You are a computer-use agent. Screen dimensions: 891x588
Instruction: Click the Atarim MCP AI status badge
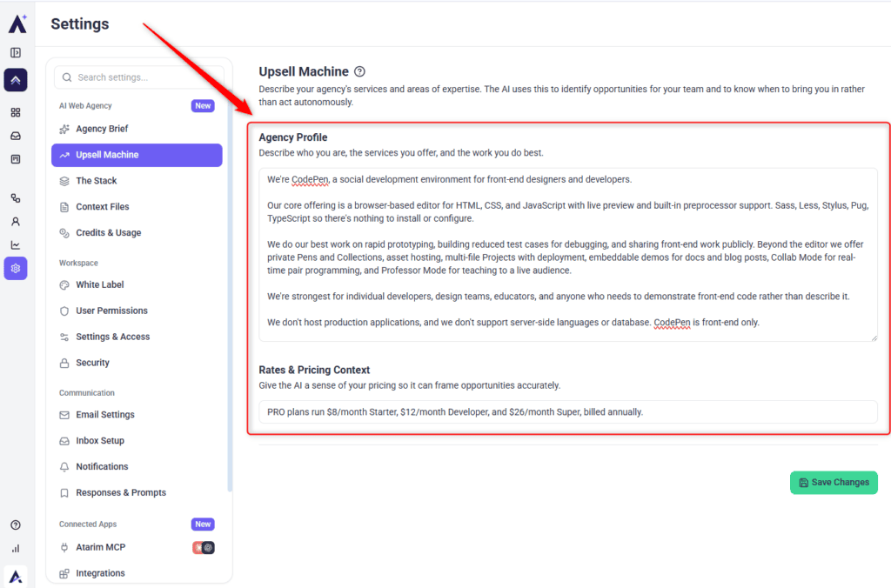point(204,548)
